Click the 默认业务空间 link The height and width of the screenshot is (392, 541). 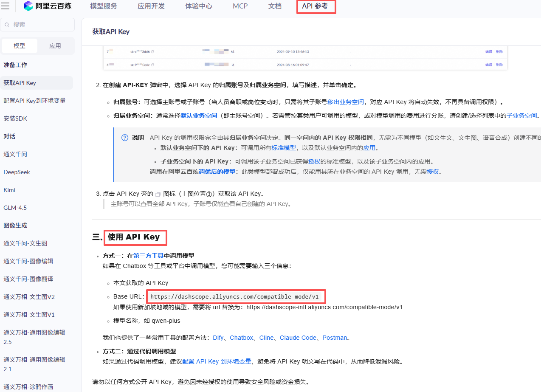(199, 116)
